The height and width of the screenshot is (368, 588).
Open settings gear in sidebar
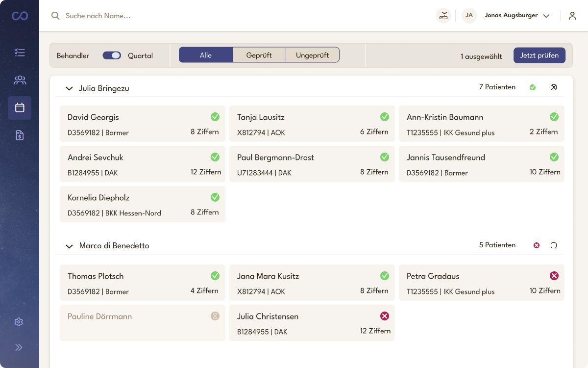[19, 322]
